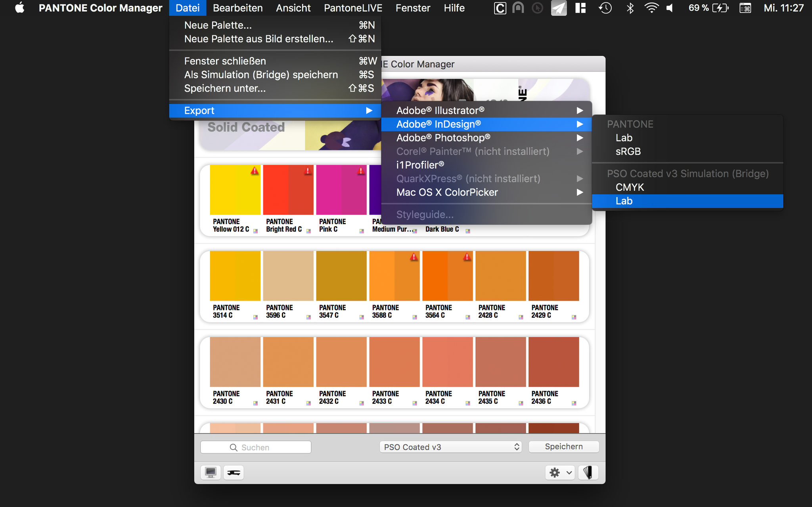Click the warning icon on Pink C swatch
The width and height of the screenshot is (812, 507).
click(361, 171)
